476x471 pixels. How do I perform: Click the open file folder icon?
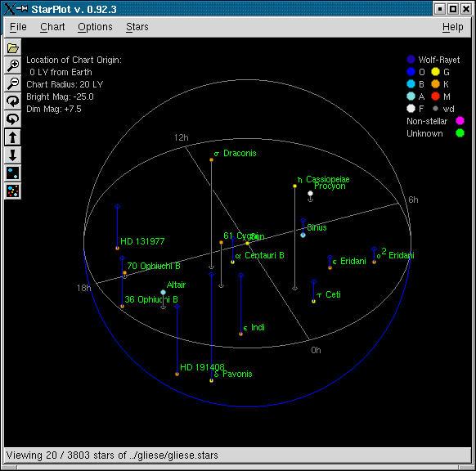coord(12,47)
